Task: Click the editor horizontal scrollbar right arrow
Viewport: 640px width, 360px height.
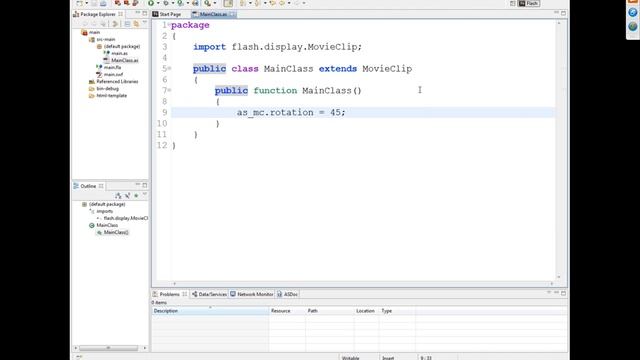Action: click(552, 284)
